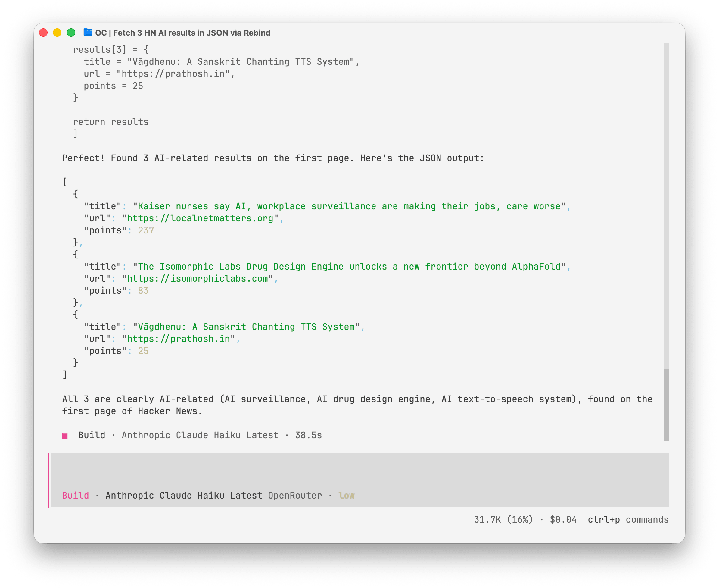Click the JSON points value 25
Screen dimensions: 719x588
tap(143, 351)
